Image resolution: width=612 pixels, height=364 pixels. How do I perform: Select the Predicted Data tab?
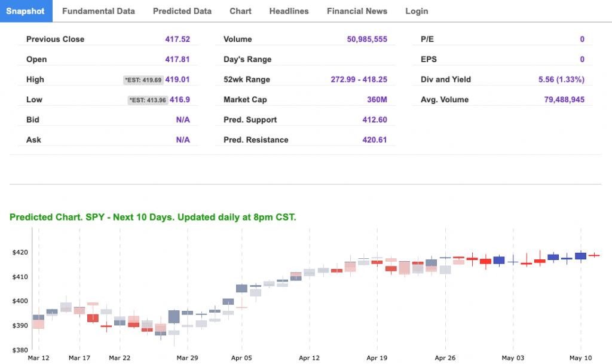[x=182, y=11]
